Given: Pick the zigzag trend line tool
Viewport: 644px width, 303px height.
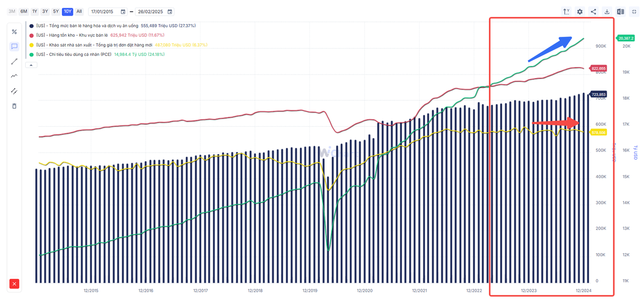Looking at the screenshot, I should (14, 76).
